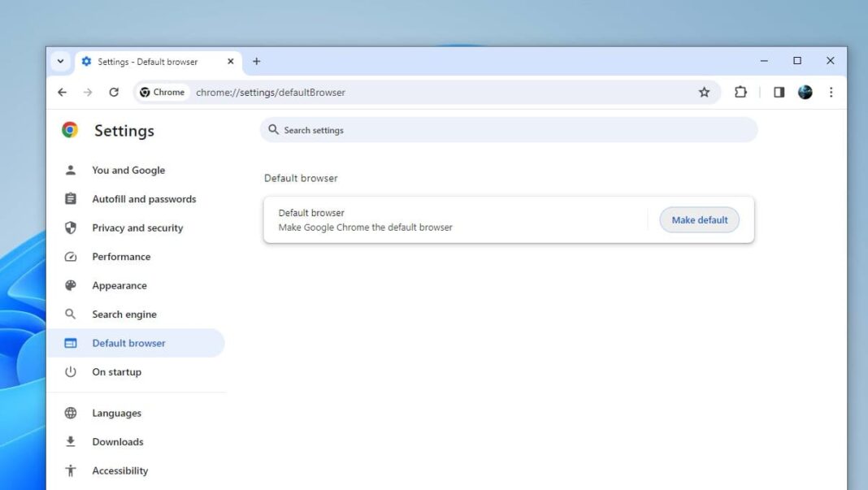Click inside the Search settings field

coord(510,130)
